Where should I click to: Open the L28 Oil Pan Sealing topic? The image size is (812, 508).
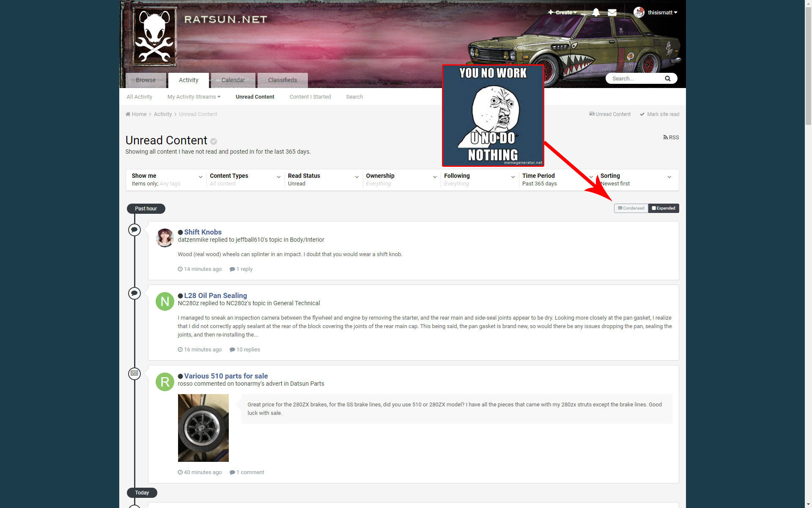point(215,295)
